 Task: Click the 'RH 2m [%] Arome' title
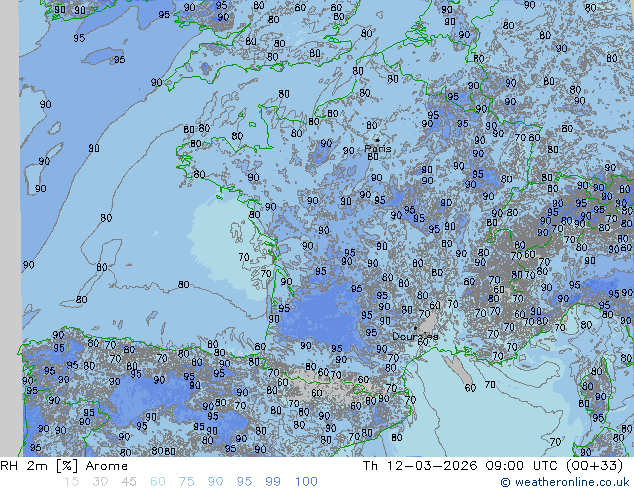point(64,466)
